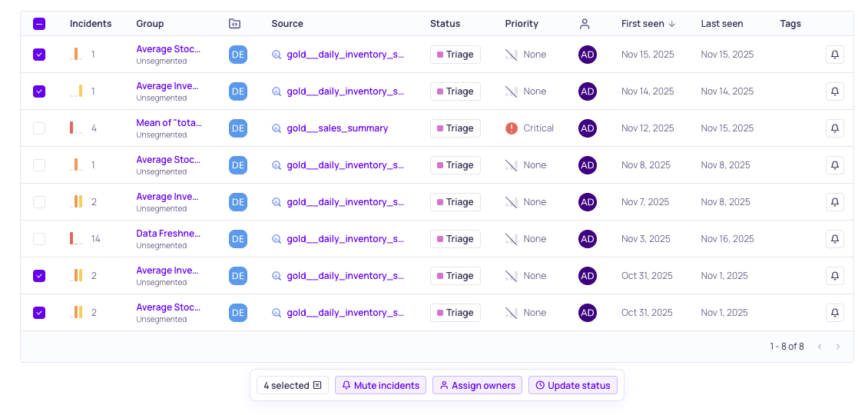Click AD owner avatar in Critical priority row
Image resolution: width=868 pixels, height=415 pixels.
coord(588,128)
